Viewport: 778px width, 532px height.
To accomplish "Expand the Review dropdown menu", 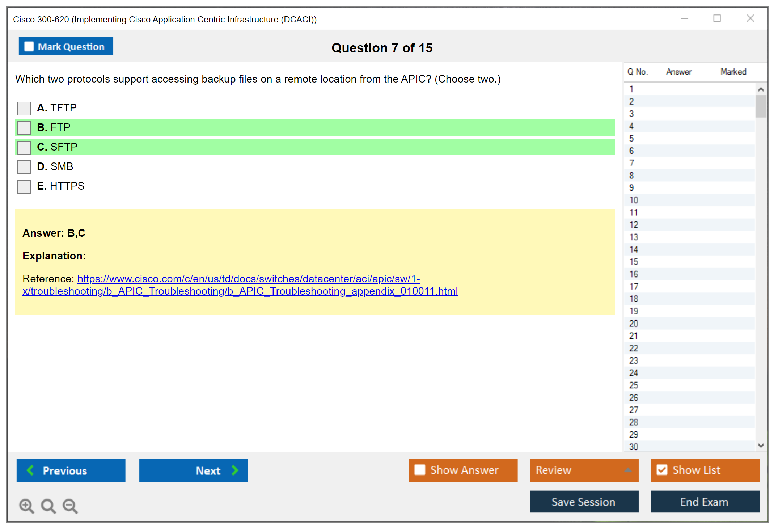I will 628,470.
